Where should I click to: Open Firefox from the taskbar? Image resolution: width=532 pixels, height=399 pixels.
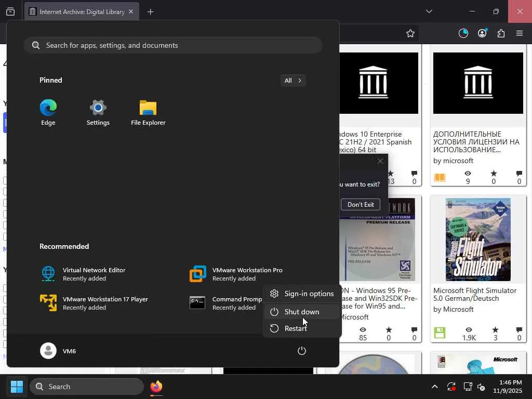pyautogui.click(x=156, y=387)
